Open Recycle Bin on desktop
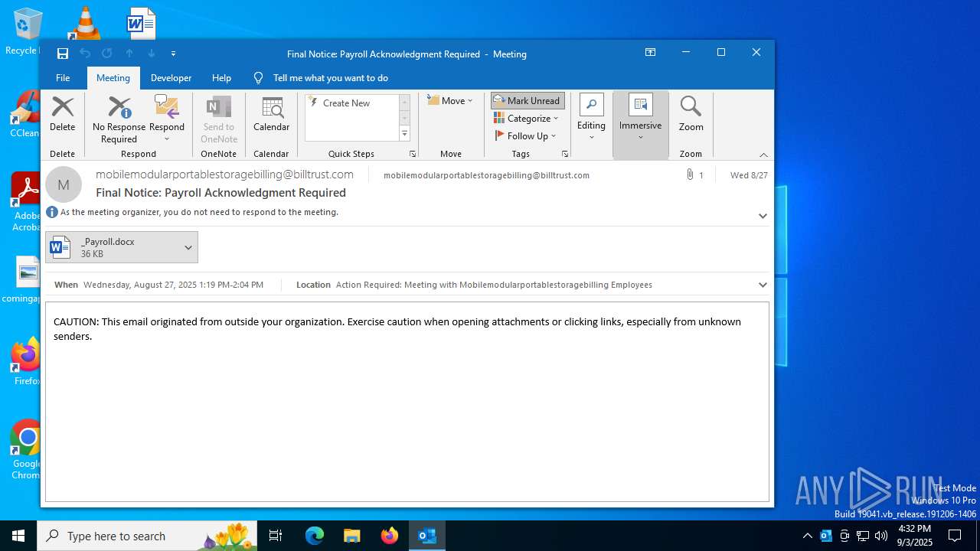The image size is (980, 551). (x=25, y=31)
